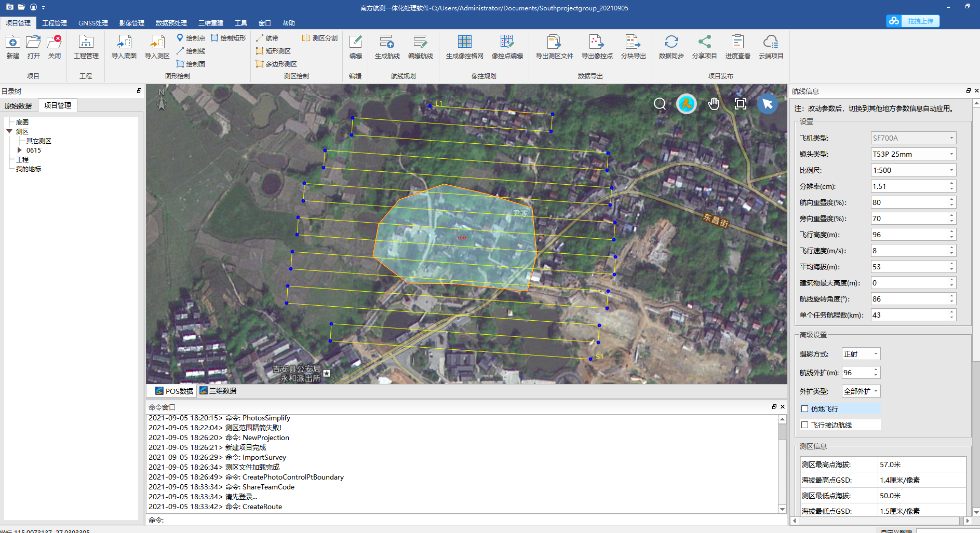Viewport: 980px width, 533px height.
Task: Select the 导出测区文件 export icon
Action: pos(554,42)
